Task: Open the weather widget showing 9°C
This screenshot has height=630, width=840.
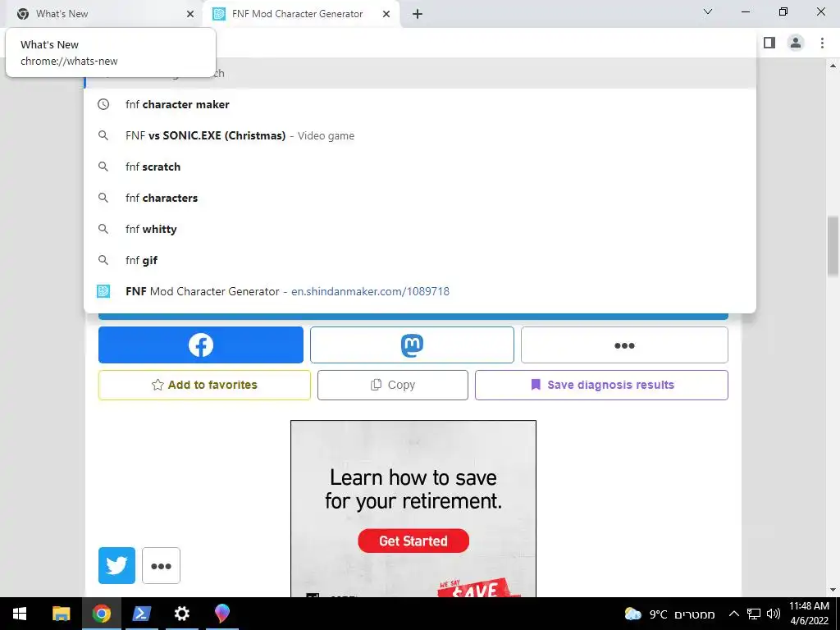Action: click(669, 614)
